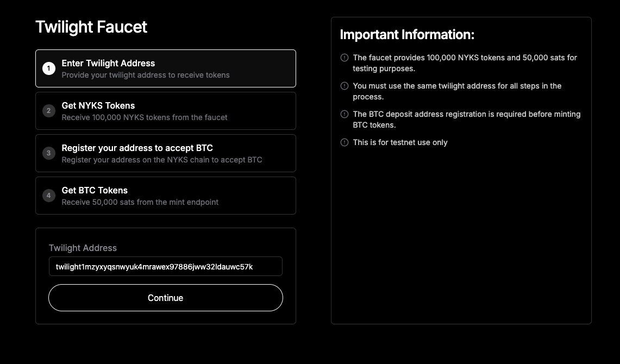Focus the Twilight Address input field
This screenshot has width=620, height=364.
(x=166, y=267)
